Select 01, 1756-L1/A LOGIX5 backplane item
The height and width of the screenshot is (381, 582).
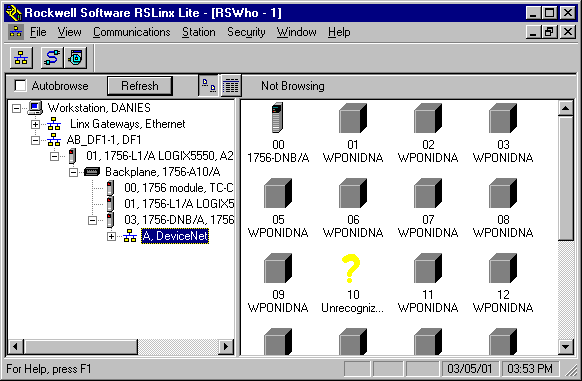[x=179, y=204]
